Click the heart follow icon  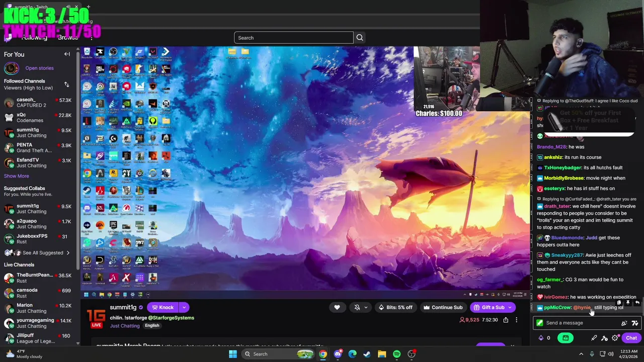pyautogui.click(x=337, y=307)
